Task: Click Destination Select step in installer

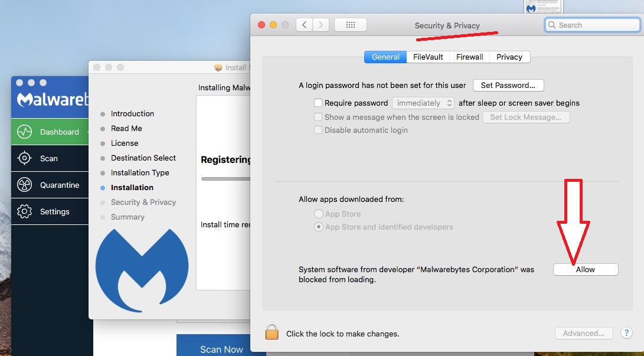Action: tap(143, 158)
